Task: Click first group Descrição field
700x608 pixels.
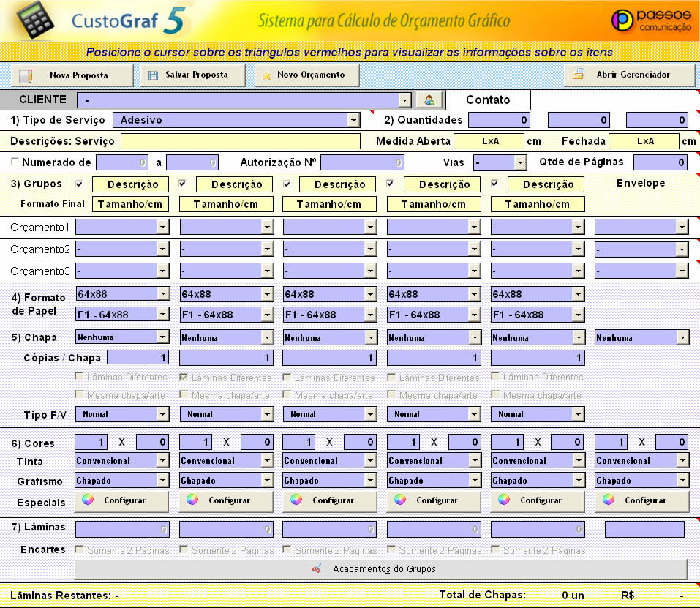Action: tap(131, 184)
